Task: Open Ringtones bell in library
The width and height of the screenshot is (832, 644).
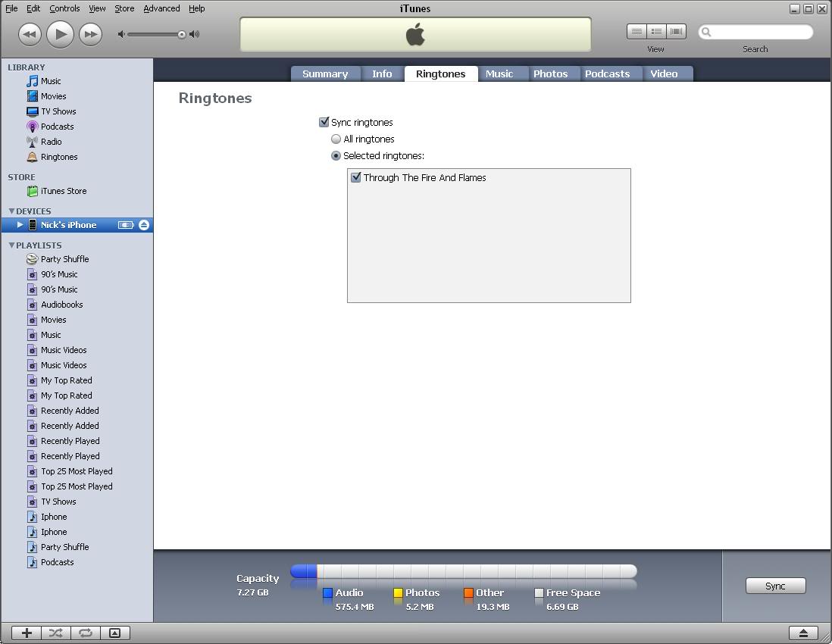Action: [x=33, y=157]
